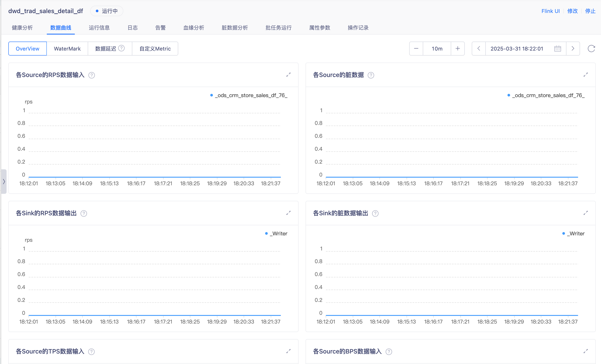Switch to OverView metrics view
The image size is (601, 364).
click(x=28, y=49)
